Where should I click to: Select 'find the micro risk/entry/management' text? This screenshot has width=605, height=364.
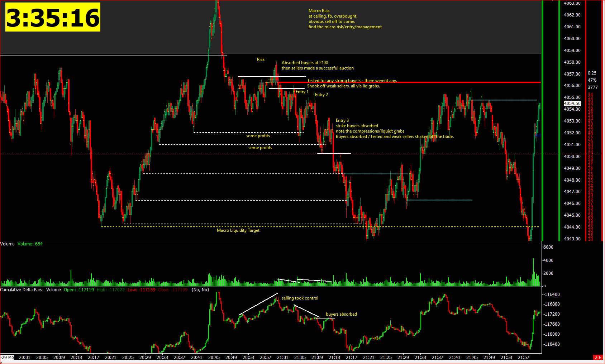click(345, 27)
